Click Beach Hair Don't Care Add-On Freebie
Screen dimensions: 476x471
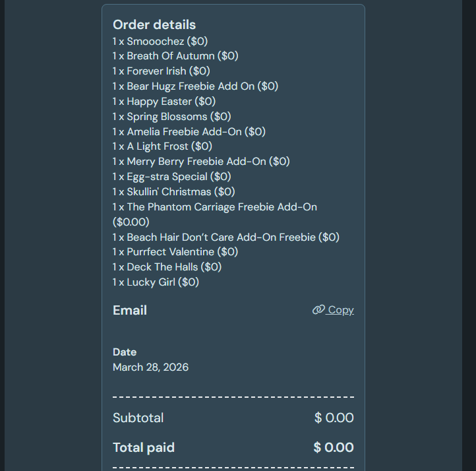point(225,237)
